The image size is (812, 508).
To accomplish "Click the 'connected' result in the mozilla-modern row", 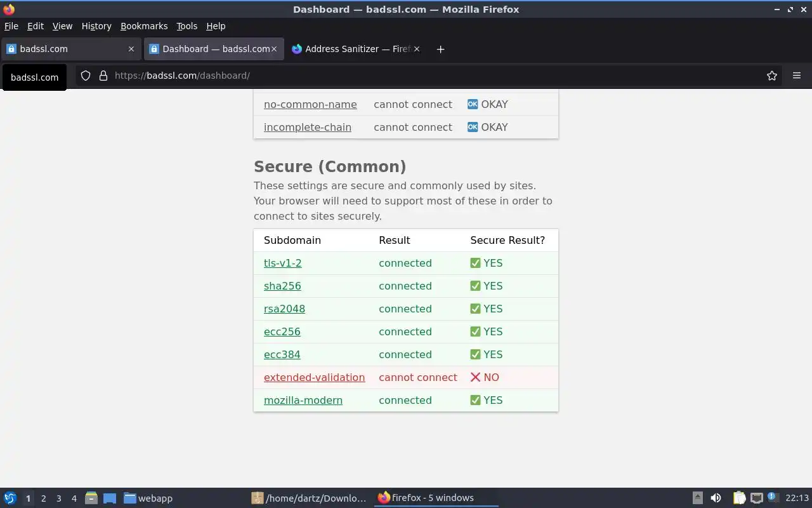I will point(405,400).
